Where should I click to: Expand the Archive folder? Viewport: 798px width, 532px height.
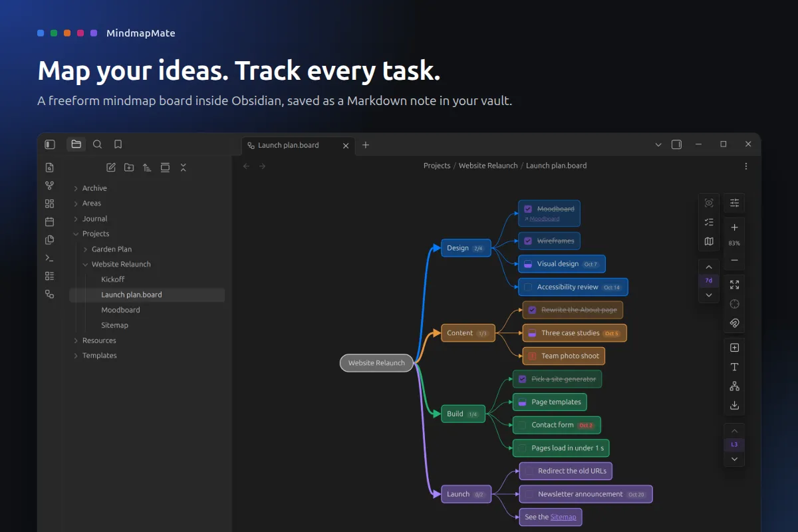click(76, 189)
